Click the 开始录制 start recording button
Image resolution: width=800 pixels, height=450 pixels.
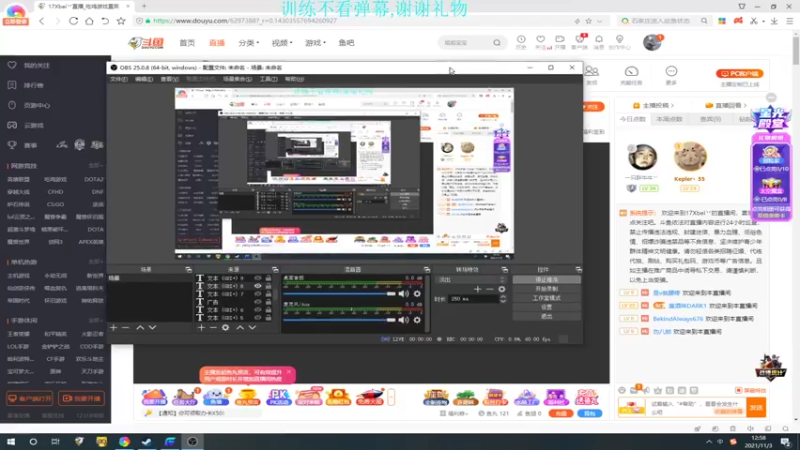tap(546, 289)
